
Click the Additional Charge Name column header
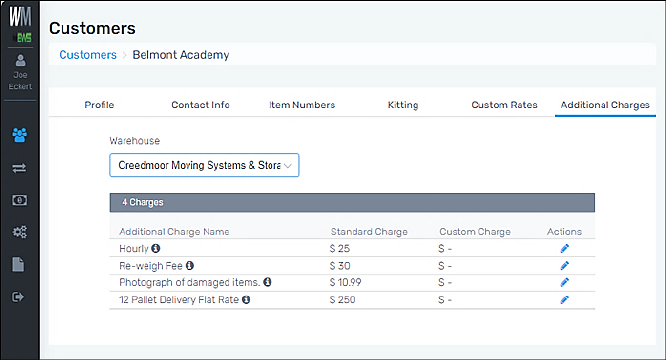coord(174,232)
